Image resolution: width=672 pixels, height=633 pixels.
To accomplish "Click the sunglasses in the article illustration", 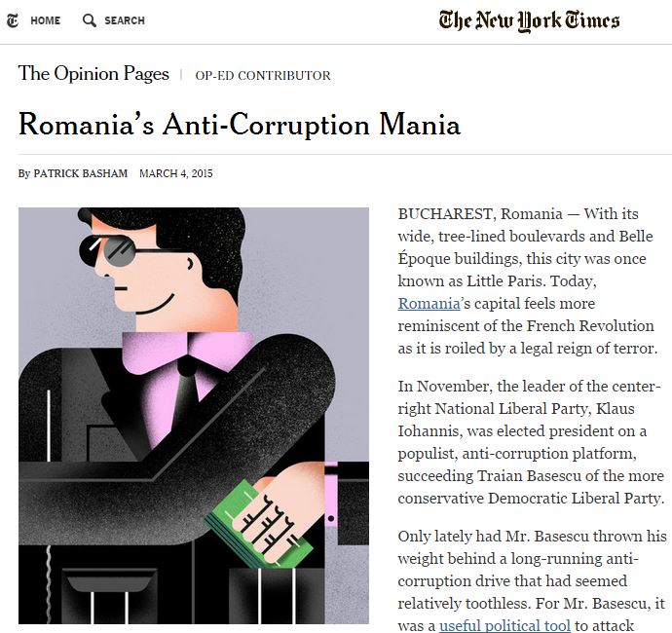I will (x=108, y=251).
